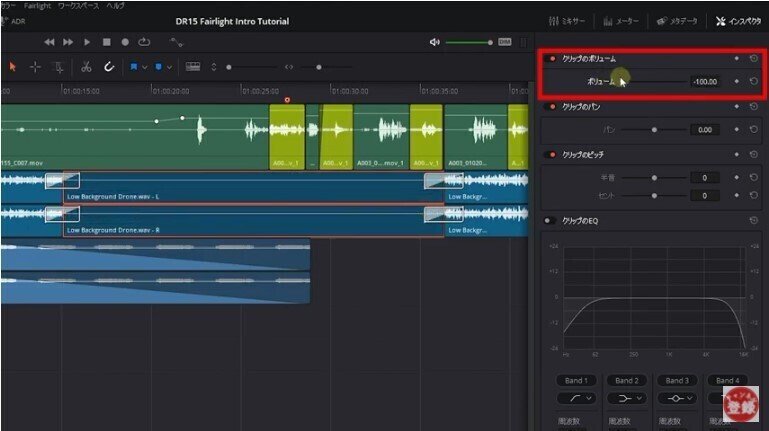Reset the ボリューム parameter
Viewport: 769px width, 431px height.
pos(754,81)
